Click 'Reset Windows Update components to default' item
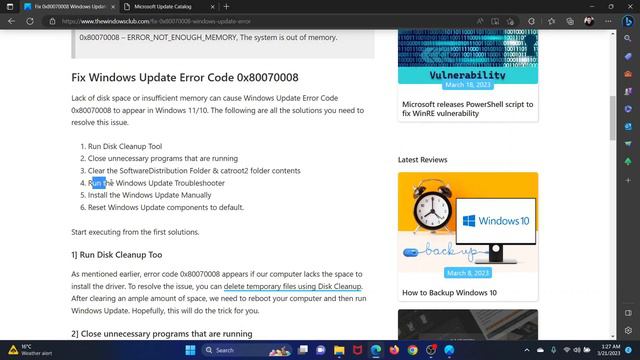This screenshot has height=360, width=640. (x=166, y=207)
